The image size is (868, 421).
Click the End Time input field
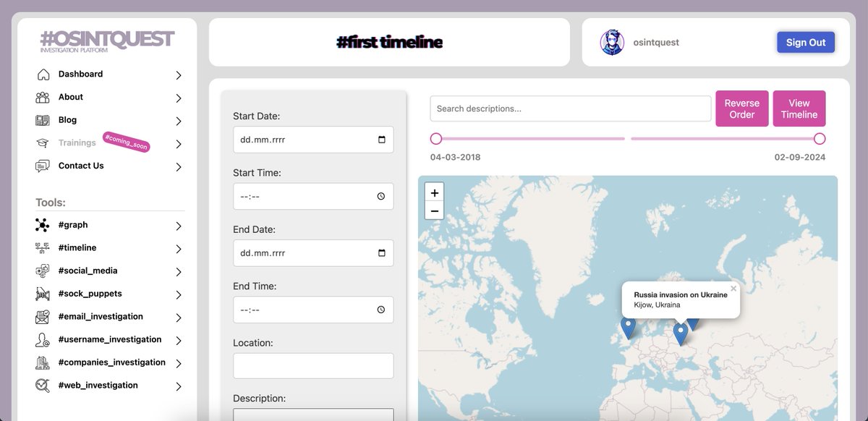coord(313,310)
